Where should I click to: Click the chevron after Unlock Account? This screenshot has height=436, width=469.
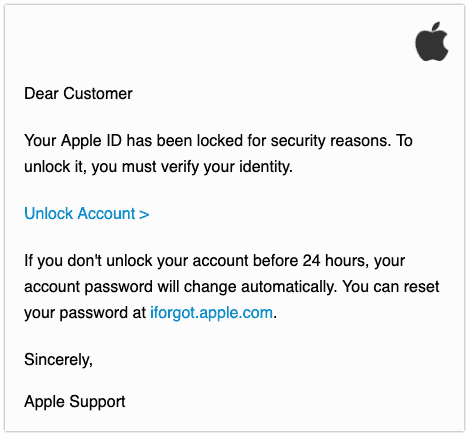click(x=144, y=214)
